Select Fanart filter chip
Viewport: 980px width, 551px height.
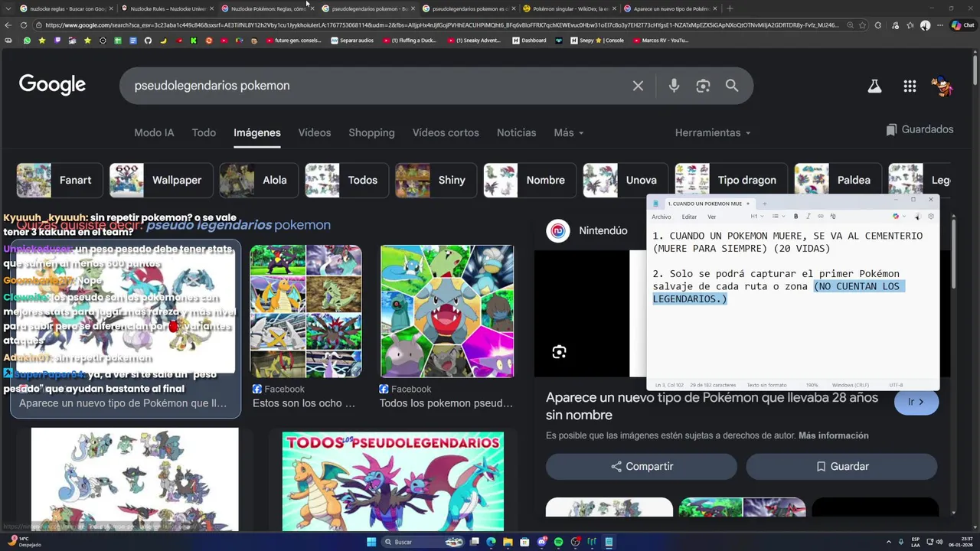[x=58, y=180]
